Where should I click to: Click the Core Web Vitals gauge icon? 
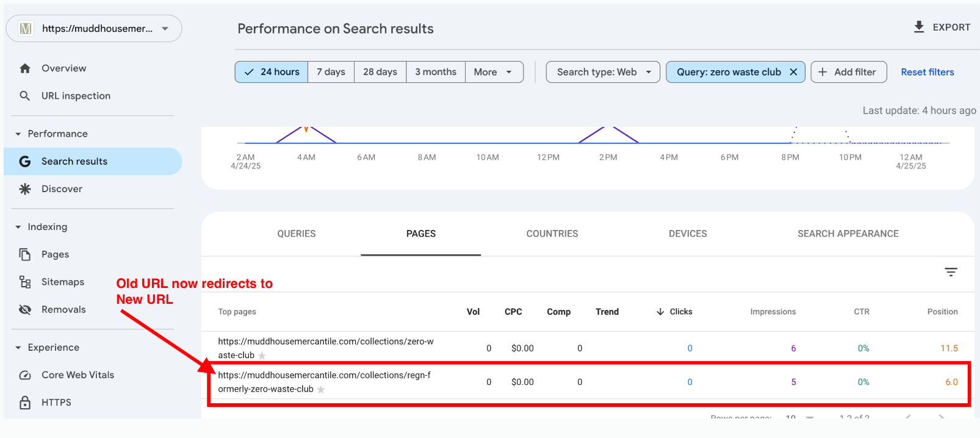click(x=25, y=375)
